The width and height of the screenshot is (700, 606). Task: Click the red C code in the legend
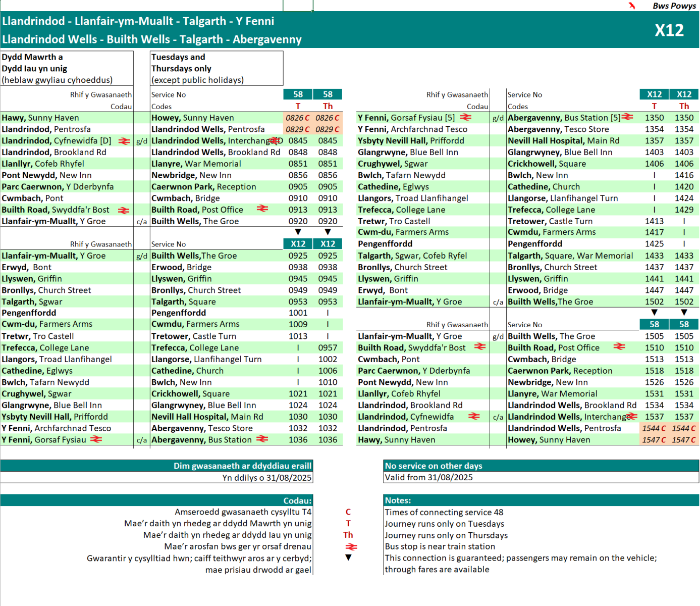348,512
